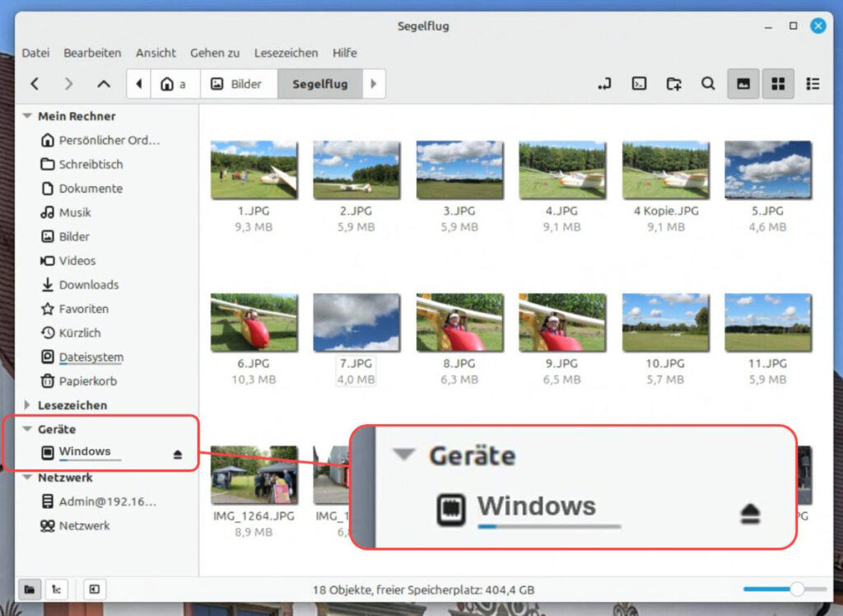This screenshot has height=616, width=843.
Task: Click the search magnifier icon
Action: (x=708, y=83)
